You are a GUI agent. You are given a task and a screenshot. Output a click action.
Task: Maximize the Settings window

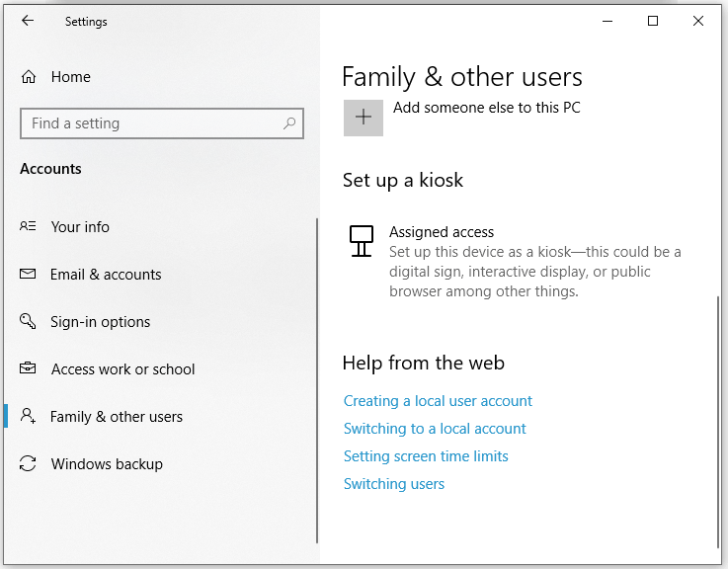coord(653,21)
